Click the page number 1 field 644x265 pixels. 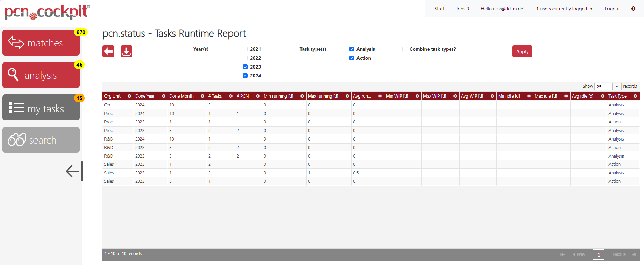(599, 254)
